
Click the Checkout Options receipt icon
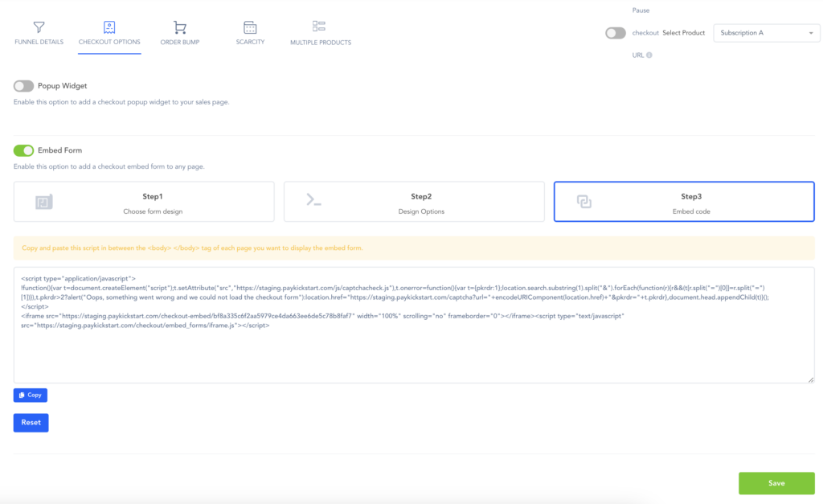109,27
